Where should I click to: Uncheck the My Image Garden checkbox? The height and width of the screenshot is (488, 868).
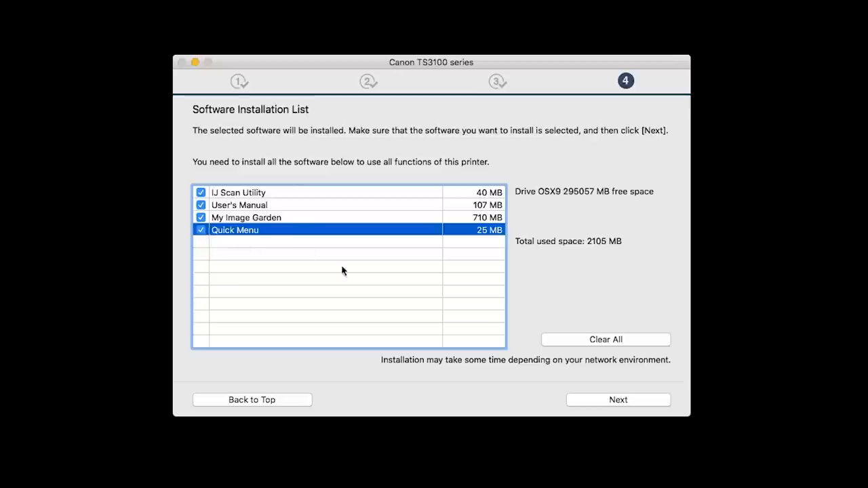coord(201,218)
